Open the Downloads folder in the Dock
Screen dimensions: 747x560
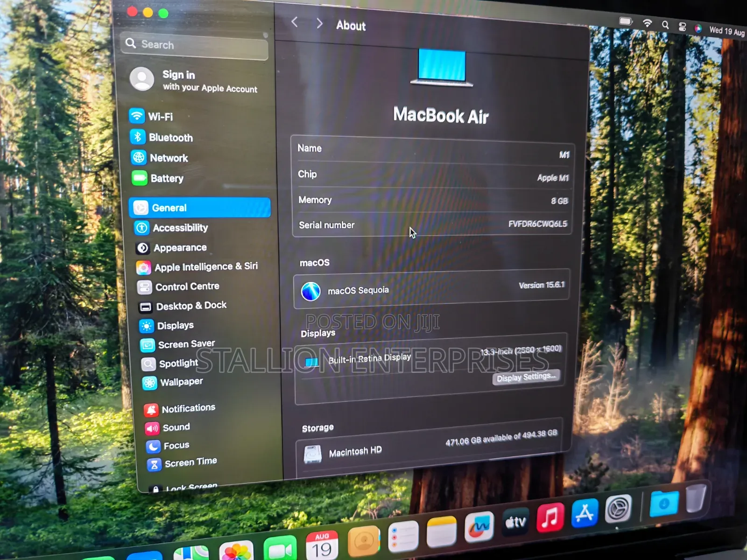(664, 503)
